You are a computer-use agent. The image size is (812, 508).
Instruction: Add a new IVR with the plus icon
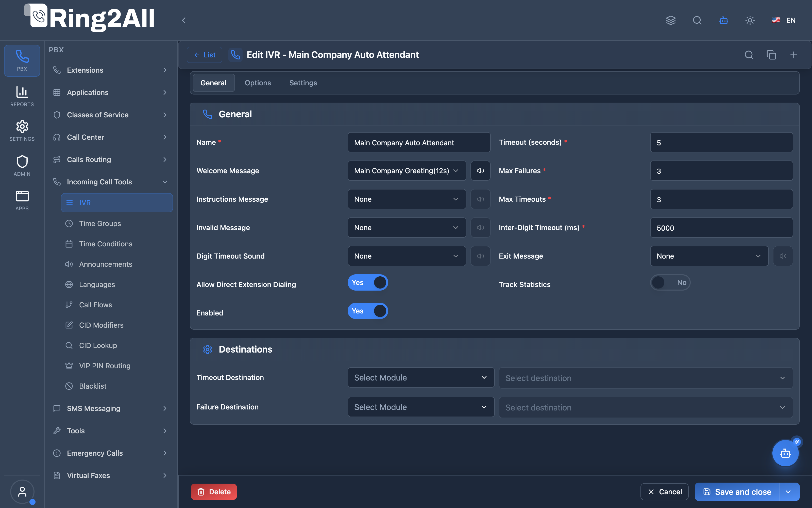pos(793,55)
